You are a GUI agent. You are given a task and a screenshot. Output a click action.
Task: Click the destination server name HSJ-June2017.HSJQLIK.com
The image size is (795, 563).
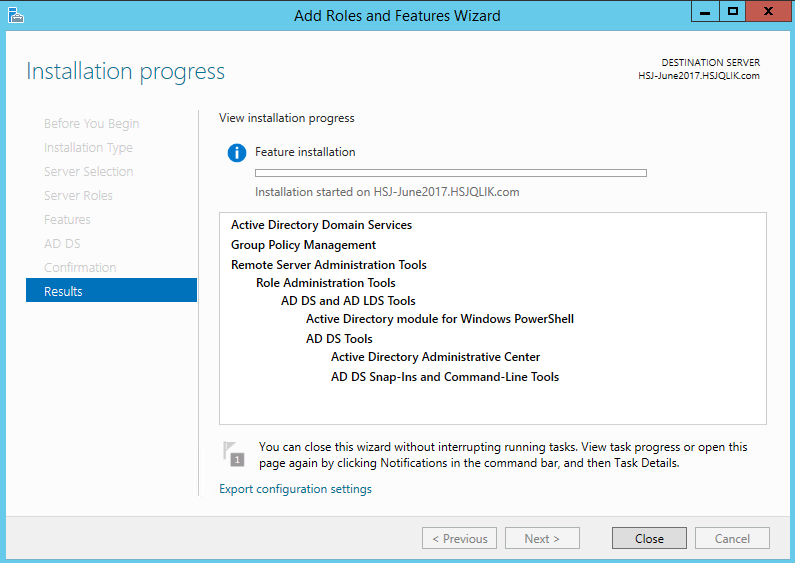[x=699, y=76]
